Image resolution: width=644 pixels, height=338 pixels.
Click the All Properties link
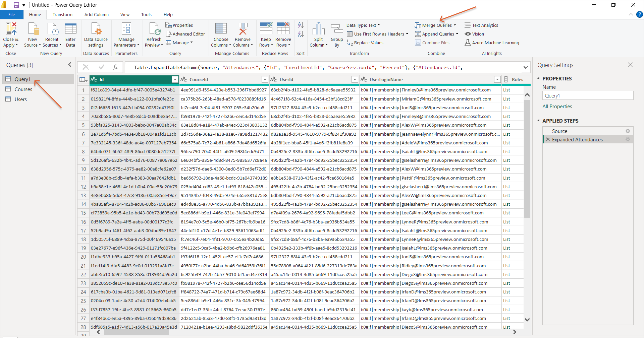pos(557,107)
